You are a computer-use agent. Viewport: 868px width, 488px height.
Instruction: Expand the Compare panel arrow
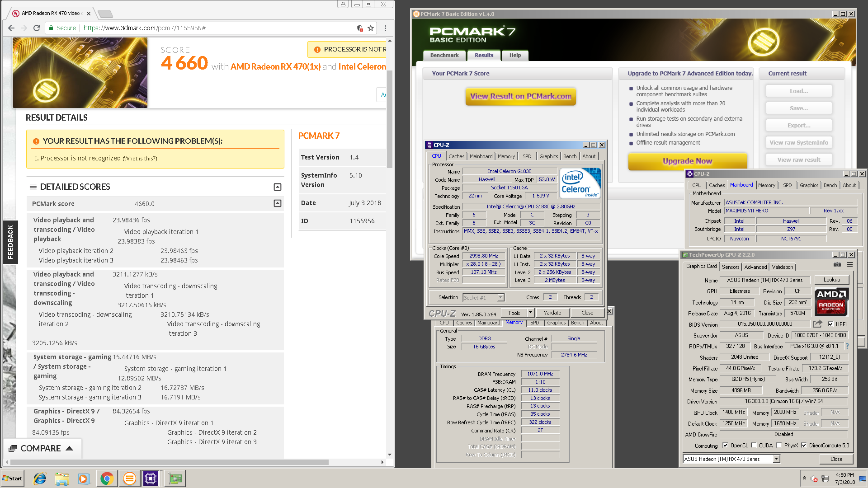tap(69, 448)
